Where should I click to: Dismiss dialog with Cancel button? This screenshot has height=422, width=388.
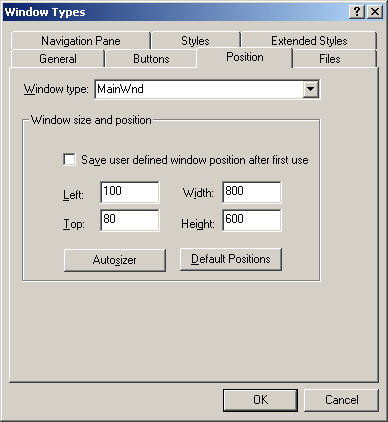click(342, 400)
